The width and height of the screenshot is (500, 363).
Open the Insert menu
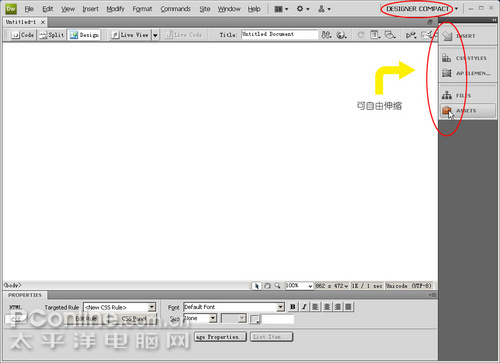tap(90, 9)
